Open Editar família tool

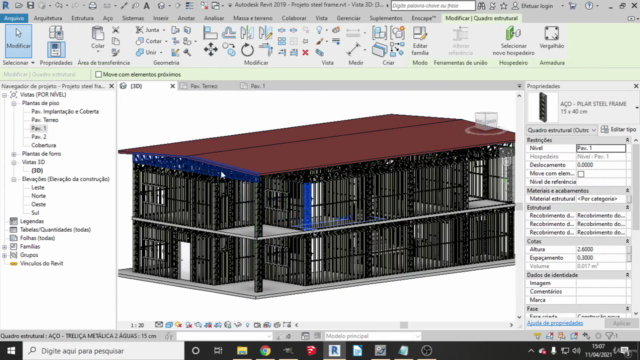tap(420, 40)
